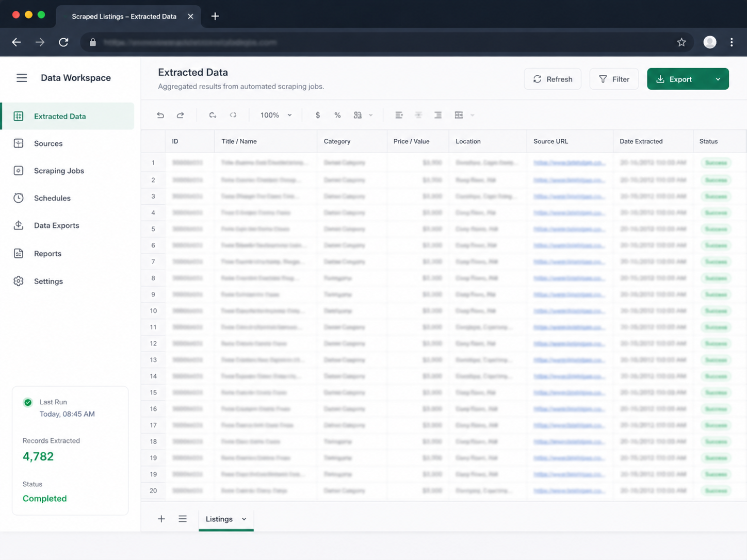Viewport: 747px width, 560px height.
Task: Bookmark this page with the star icon
Action: pos(681,42)
